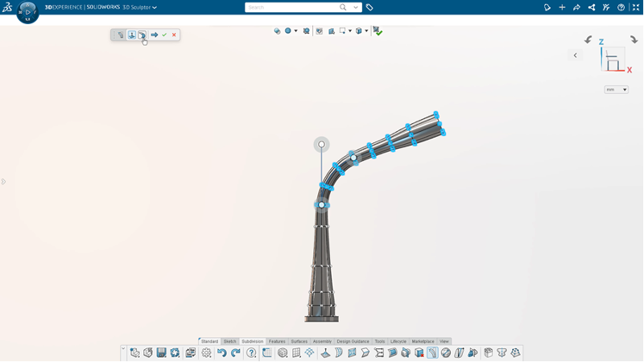The height and width of the screenshot is (362, 644).
Task: Click the help question mark in bottom toolbar
Action: coord(251,352)
